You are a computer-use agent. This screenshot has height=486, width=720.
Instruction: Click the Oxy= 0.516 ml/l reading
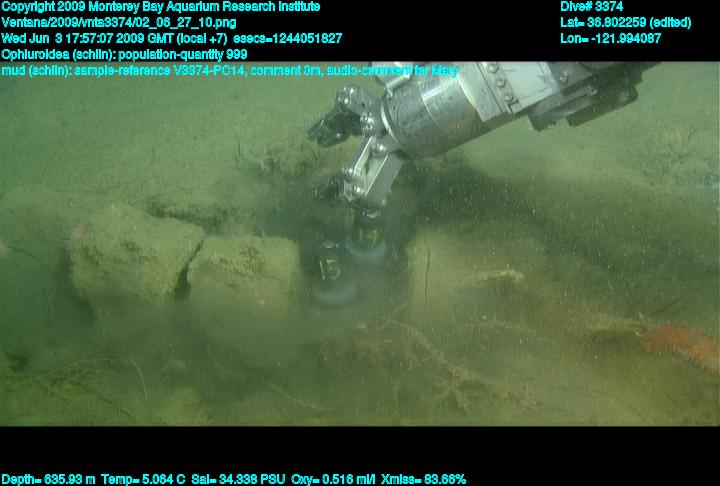(x=333, y=480)
